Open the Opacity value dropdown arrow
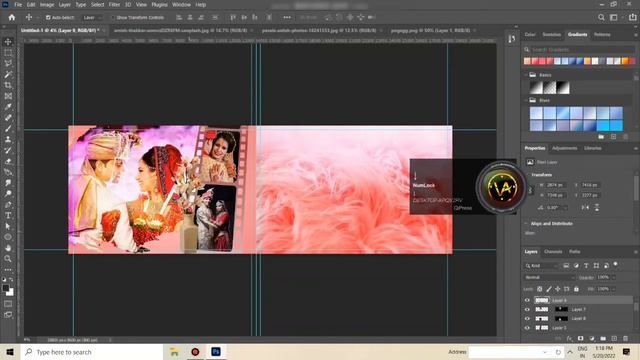This screenshot has width=640, height=360. pyautogui.click(x=613, y=278)
